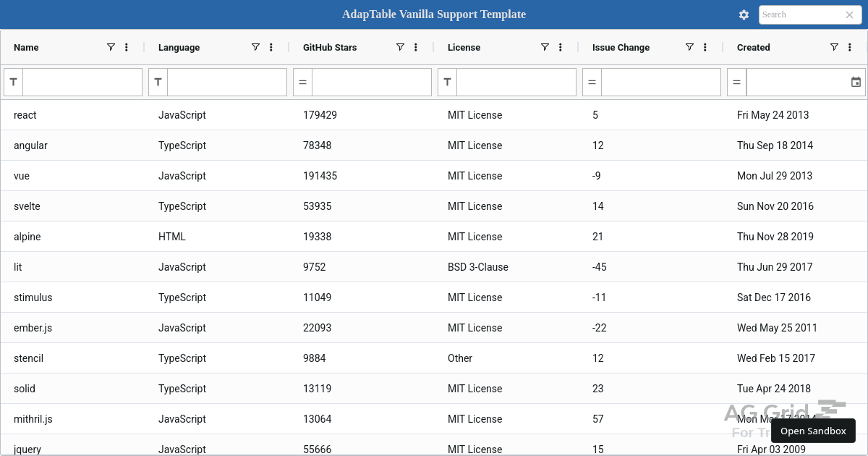The height and width of the screenshot is (456, 868).
Task: Open the Issue Change filter funnel
Action: 689,47
